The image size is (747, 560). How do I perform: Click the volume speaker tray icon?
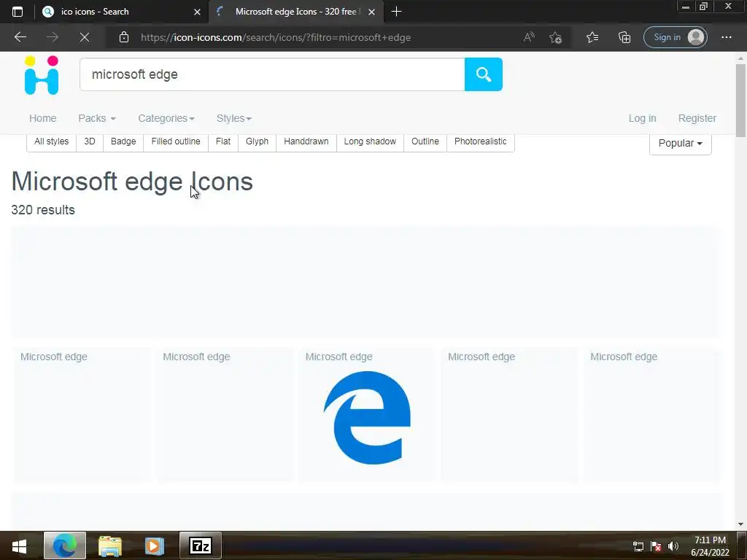673,546
